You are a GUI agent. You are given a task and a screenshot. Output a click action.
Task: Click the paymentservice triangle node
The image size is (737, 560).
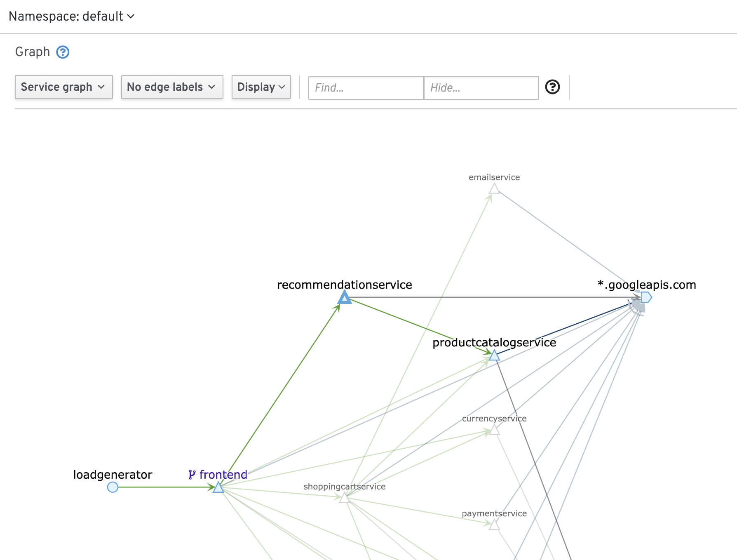coord(494,525)
